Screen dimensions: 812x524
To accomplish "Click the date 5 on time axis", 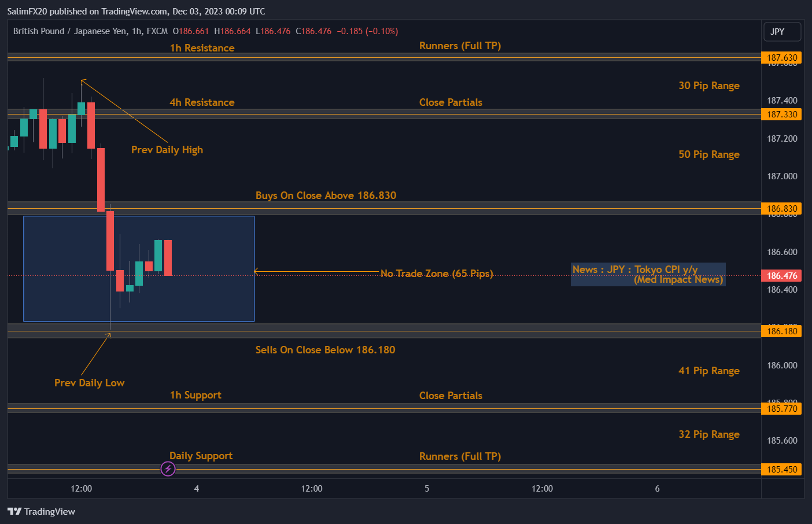I will pyautogui.click(x=427, y=489).
